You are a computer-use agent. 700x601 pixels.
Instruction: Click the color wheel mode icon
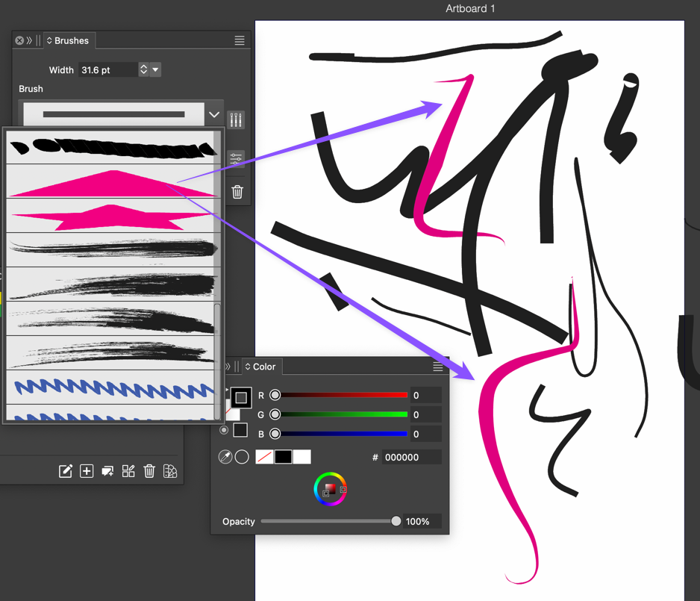click(x=330, y=489)
